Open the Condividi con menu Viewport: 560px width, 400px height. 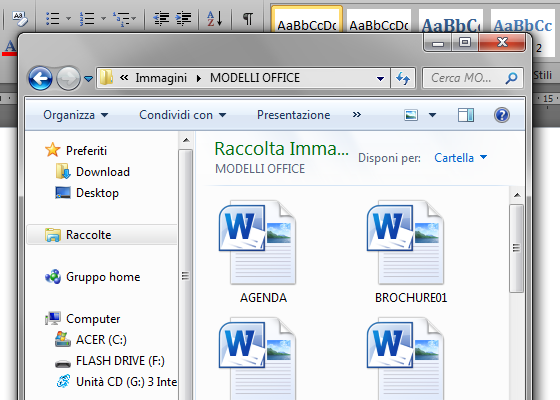tap(182, 115)
